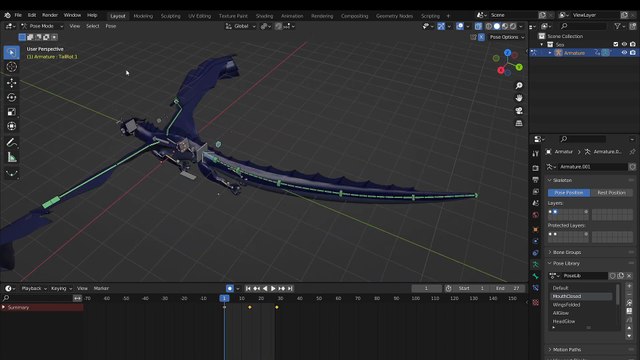Open the Scene properties tab

(x=536, y=203)
